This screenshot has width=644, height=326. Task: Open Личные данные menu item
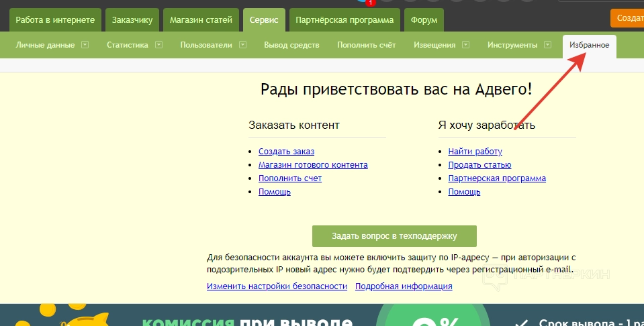(45, 45)
